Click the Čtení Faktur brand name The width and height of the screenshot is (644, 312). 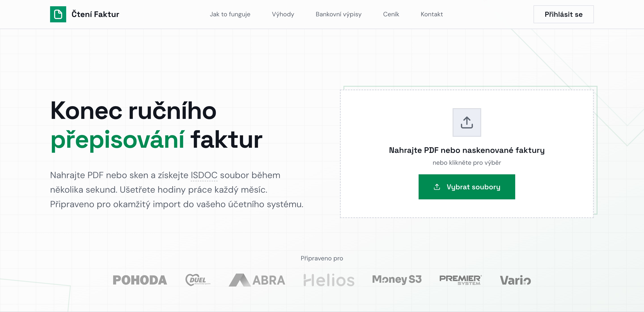pos(95,14)
